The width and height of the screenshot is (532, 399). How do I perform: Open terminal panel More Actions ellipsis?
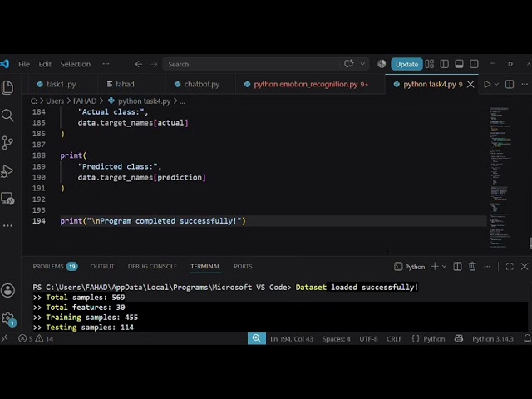click(x=487, y=266)
